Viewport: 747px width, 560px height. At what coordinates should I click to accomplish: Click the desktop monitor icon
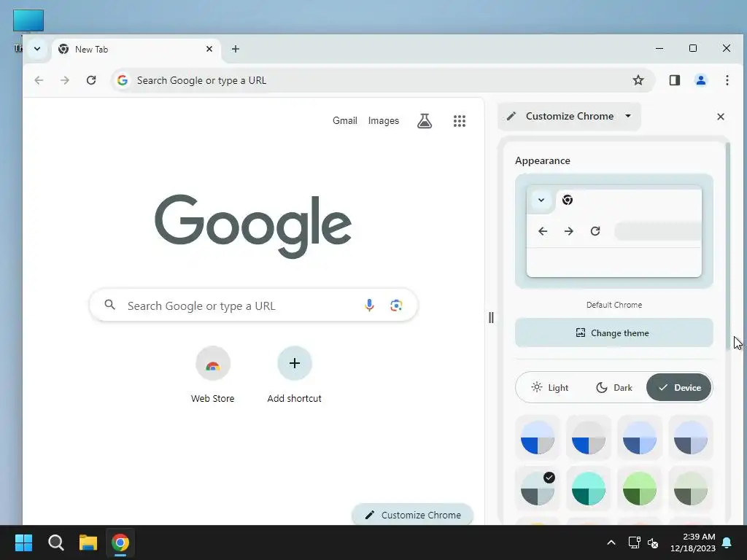pyautogui.click(x=28, y=21)
